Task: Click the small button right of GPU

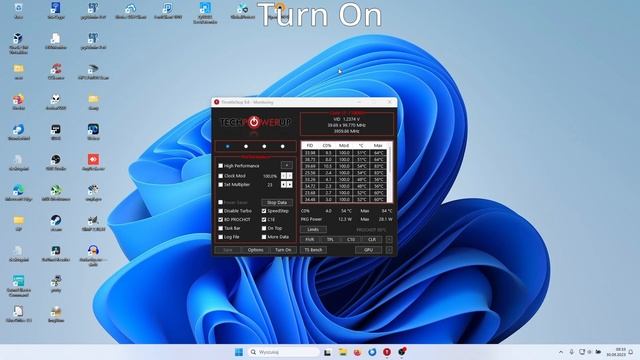Action: point(389,250)
